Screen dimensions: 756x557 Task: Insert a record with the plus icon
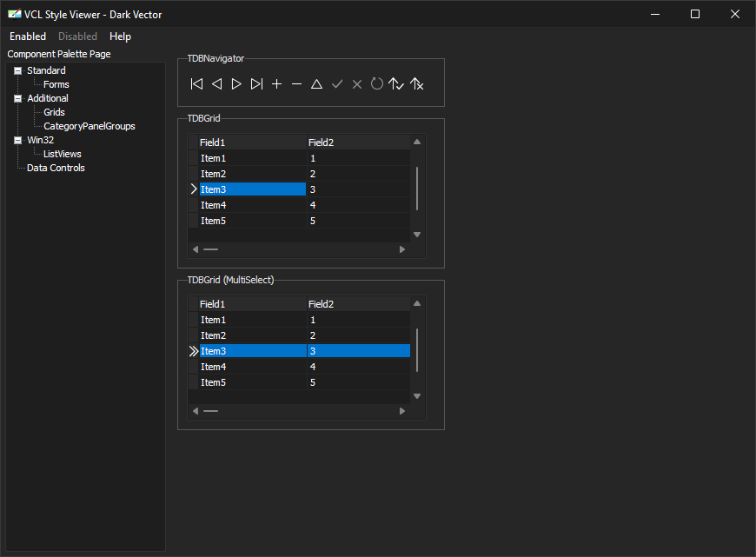[x=276, y=84]
